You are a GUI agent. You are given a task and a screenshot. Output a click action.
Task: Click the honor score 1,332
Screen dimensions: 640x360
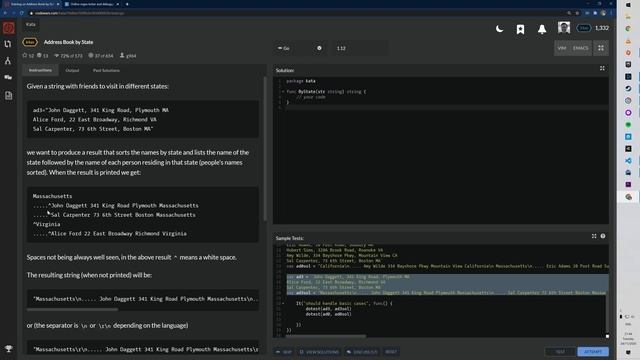click(x=602, y=28)
